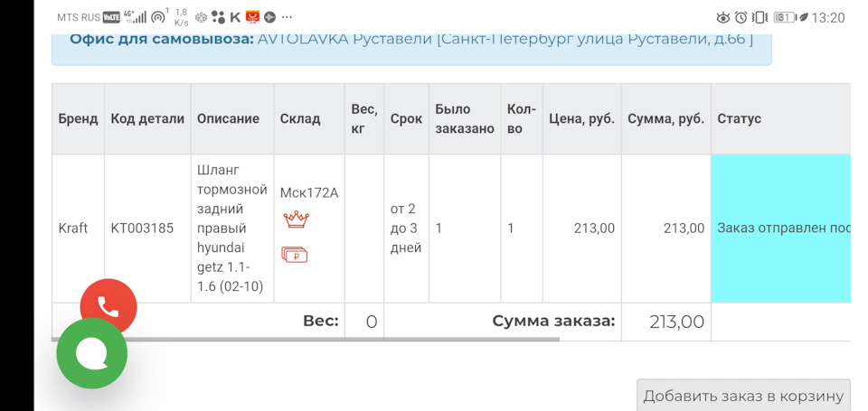Tap the "Цена, руб." column header
Image resolution: width=868 pixels, height=411 pixels.
[581, 118]
